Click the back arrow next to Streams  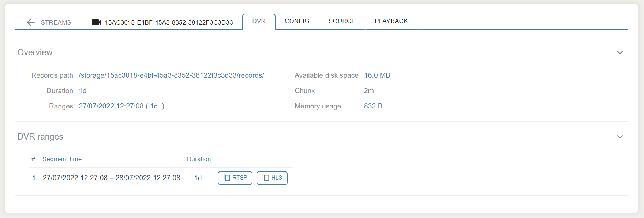click(31, 22)
